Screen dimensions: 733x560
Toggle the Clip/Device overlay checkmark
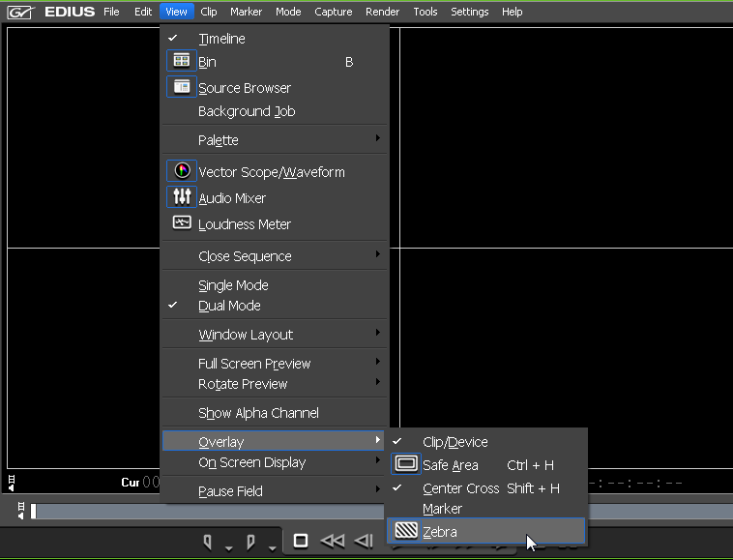point(454,442)
